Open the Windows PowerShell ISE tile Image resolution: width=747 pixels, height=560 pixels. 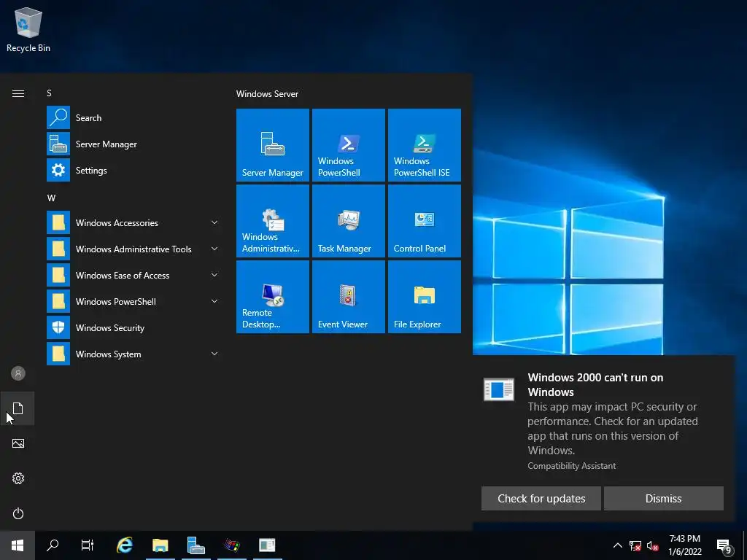424,145
